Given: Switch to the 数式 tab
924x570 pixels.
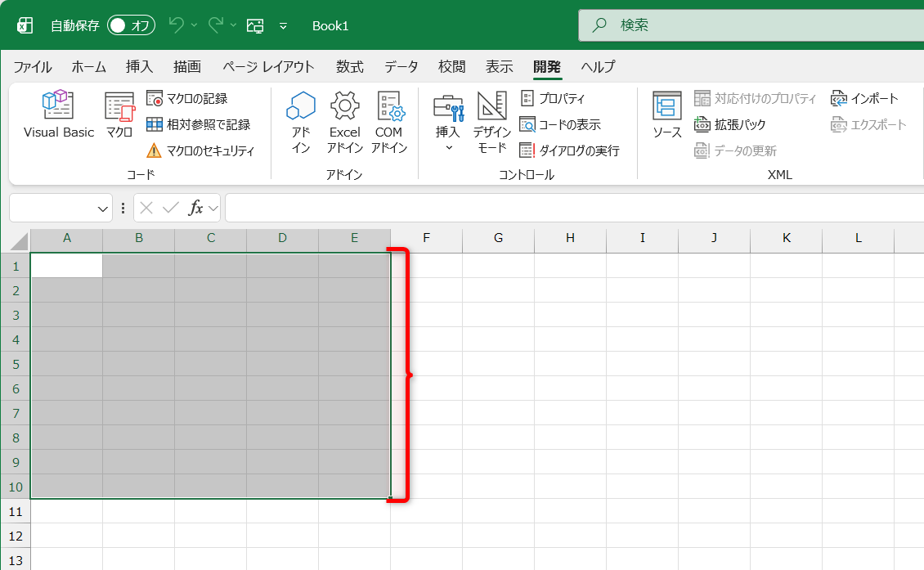Looking at the screenshot, I should (x=350, y=66).
